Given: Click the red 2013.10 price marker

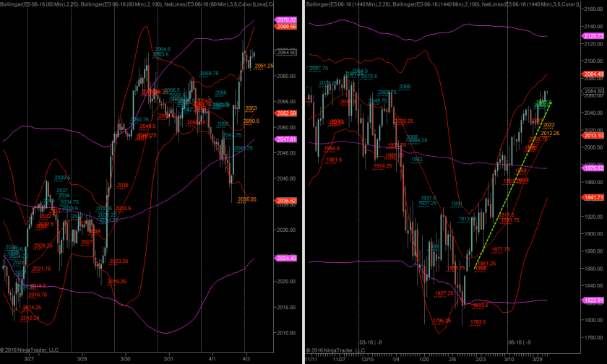Looking at the screenshot, I should point(593,135).
